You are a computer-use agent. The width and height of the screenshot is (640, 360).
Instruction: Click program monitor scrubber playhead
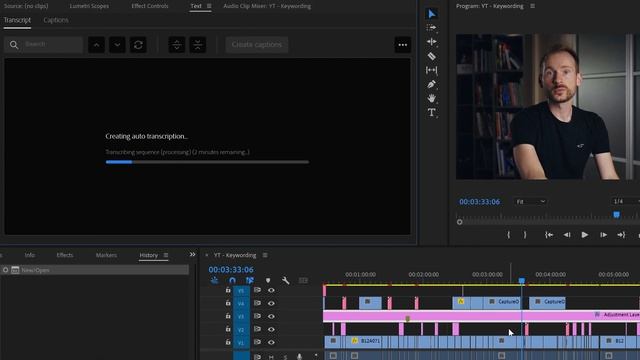[616, 215]
